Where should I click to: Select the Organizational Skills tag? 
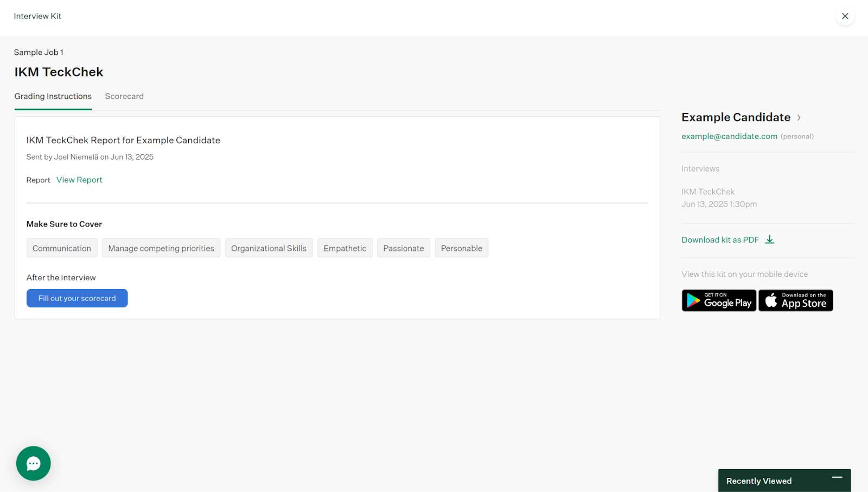pos(269,248)
